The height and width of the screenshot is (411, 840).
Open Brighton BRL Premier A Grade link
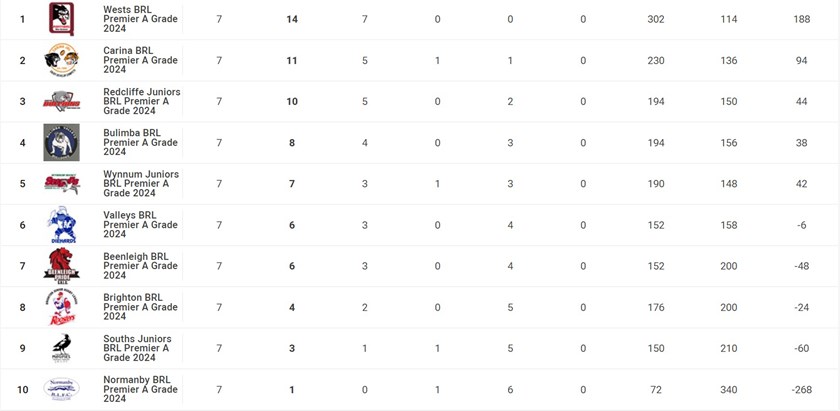(x=140, y=307)
